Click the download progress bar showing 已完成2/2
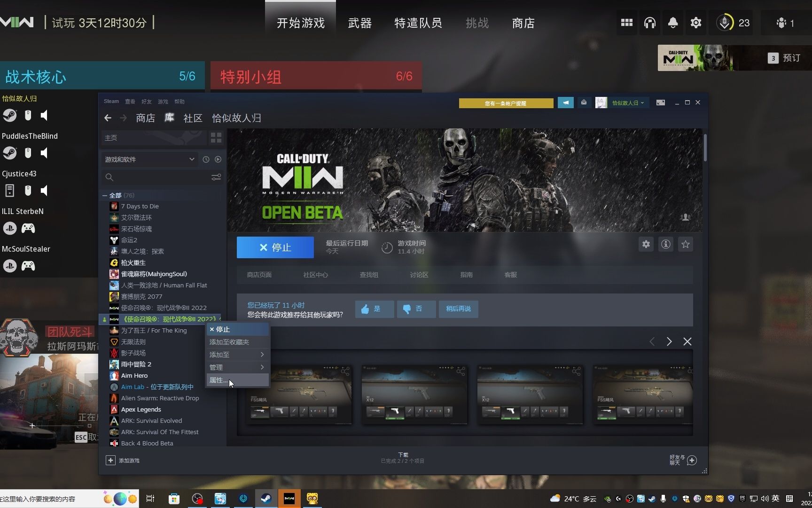The width and height of the screenshot is (812, 508). (x=403, y=458)
